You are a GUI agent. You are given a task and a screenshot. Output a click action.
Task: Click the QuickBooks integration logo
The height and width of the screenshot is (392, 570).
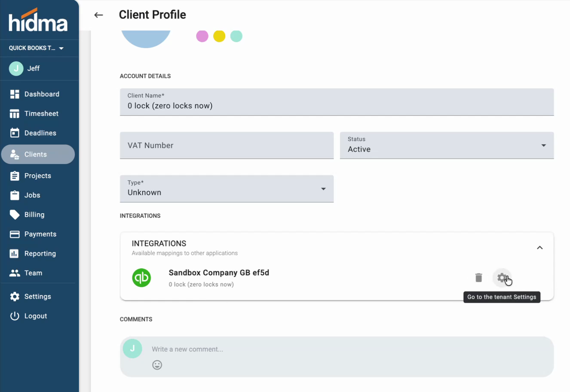pyautogui.click(x=141, y=278)
